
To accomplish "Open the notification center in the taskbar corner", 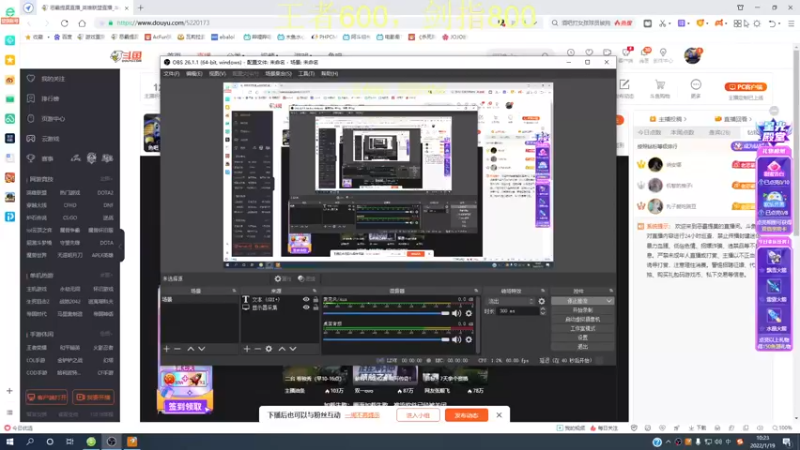I will click(787, 442).
